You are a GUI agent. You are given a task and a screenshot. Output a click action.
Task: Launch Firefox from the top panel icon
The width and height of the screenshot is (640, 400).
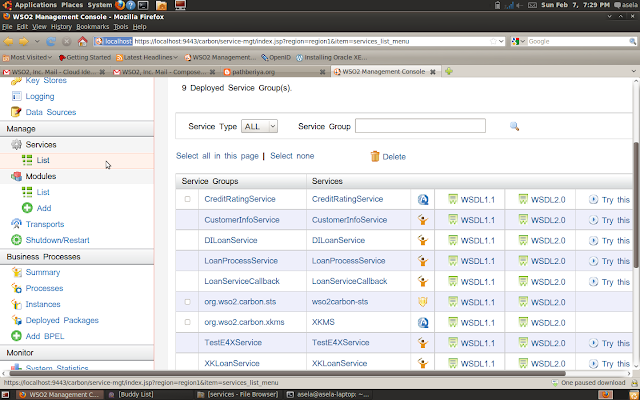[120, 5]
